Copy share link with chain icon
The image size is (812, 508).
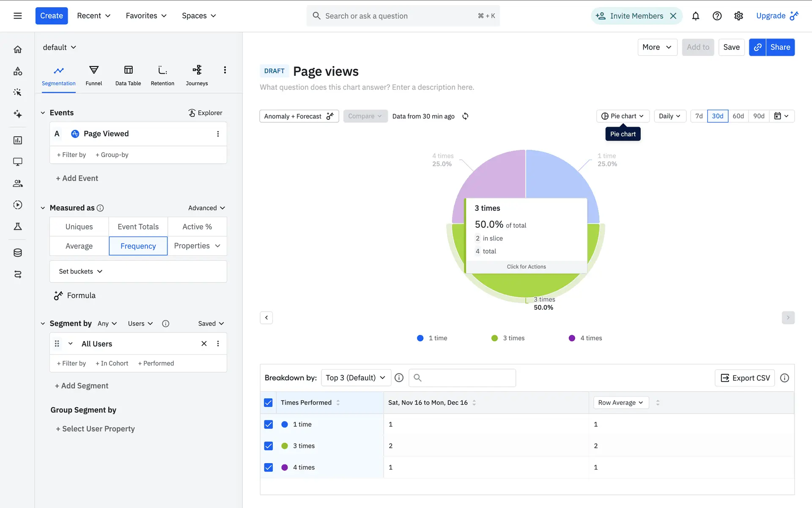pyautogui.click(x=757, y=47)
